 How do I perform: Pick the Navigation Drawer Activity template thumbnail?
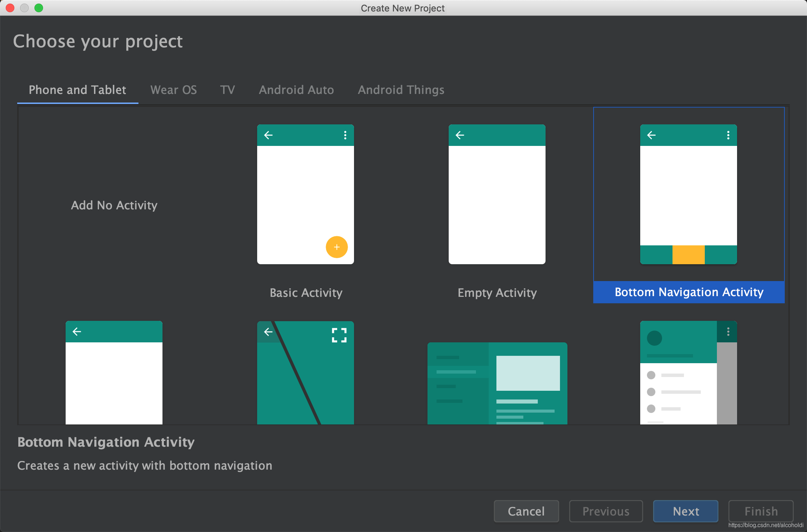(689, 373)
